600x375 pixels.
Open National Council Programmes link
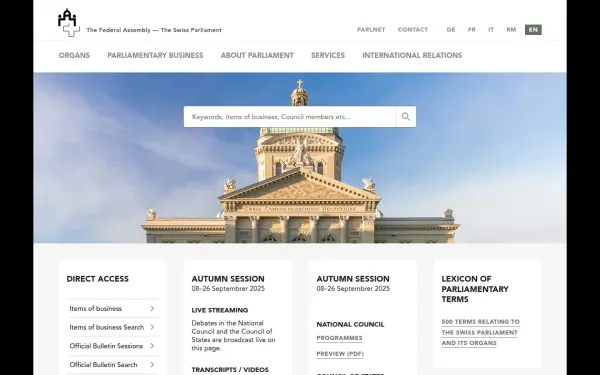339,338
